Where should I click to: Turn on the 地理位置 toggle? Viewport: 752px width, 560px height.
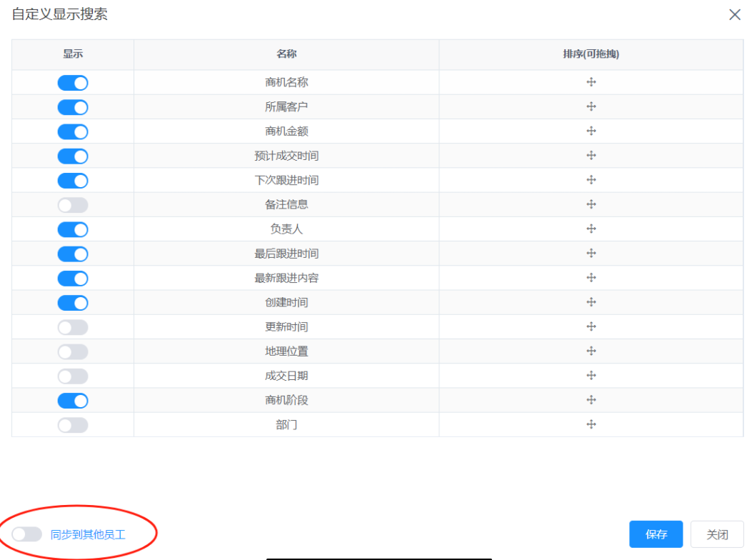[72, 351]
